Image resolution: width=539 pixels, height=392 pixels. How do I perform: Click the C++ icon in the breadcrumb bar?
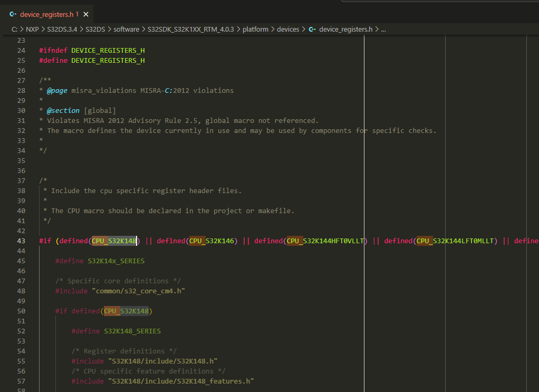(312, 29)
